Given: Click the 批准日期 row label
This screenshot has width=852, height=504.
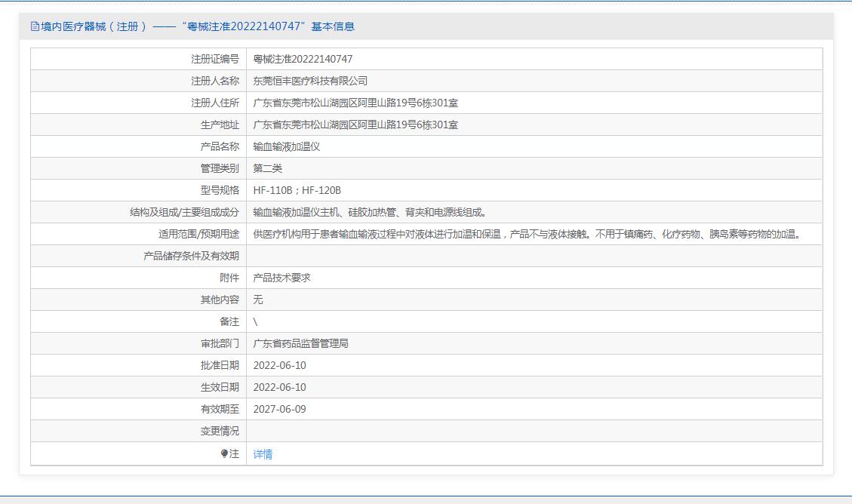Looking at the screenshot, I should (x=220, y=365).
